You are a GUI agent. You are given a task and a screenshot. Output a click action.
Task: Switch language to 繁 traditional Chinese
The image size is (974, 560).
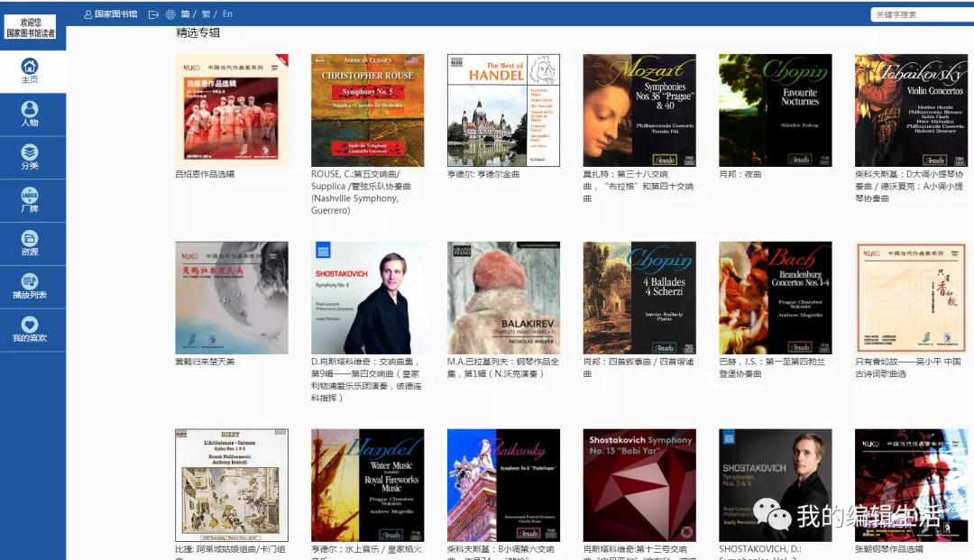point(205,14)
